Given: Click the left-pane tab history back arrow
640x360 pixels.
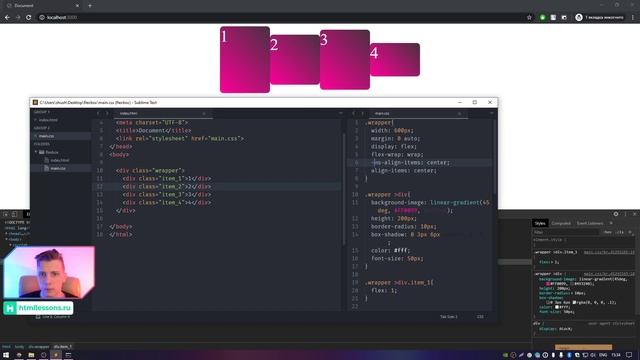Looking at the screenshot, I should (98, 113).
